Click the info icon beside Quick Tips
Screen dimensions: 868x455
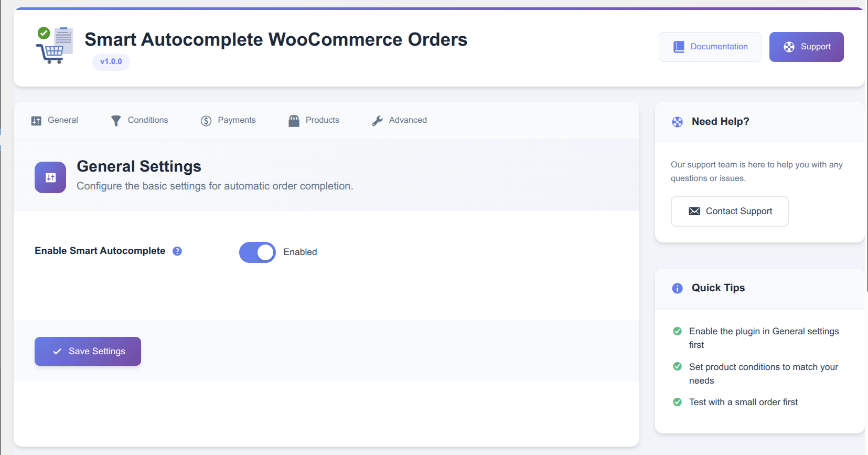click(678, 288)
